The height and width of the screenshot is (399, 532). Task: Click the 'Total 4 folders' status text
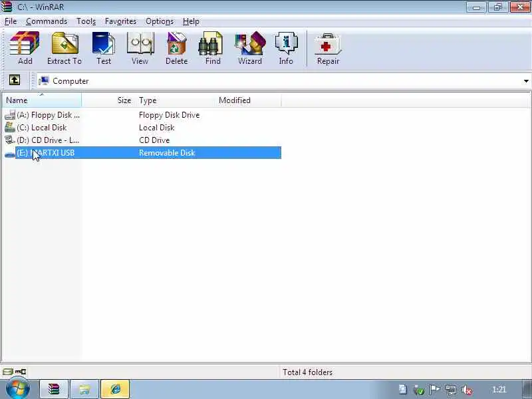307,372
